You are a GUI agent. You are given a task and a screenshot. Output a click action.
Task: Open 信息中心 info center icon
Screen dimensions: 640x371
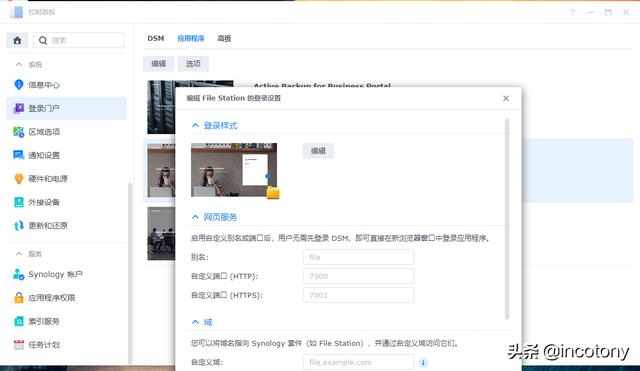point(19,84)
